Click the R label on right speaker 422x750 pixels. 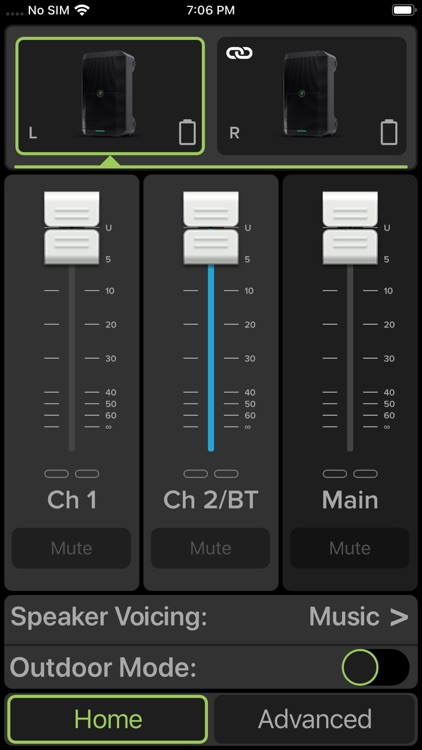(x=234, y=133)
